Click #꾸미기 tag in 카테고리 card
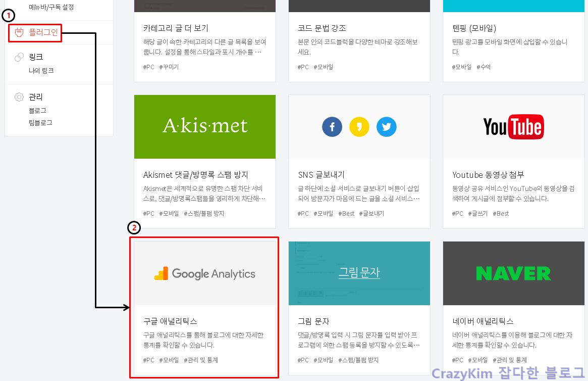The image size is (588, 381). click(169, 67)
